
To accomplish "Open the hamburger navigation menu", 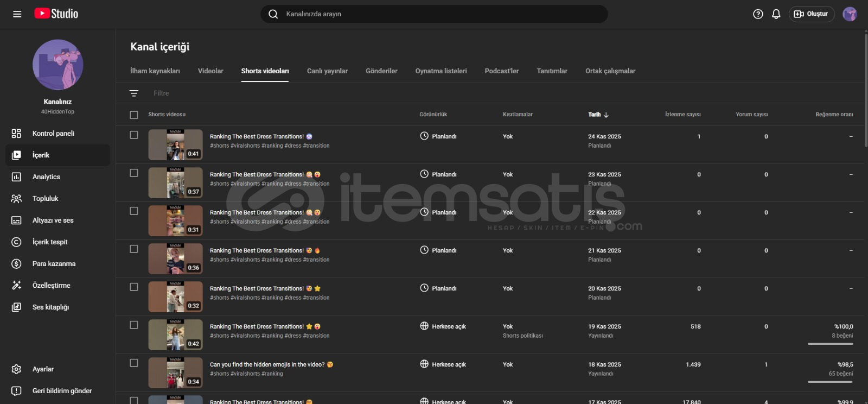I will [17, 14].
